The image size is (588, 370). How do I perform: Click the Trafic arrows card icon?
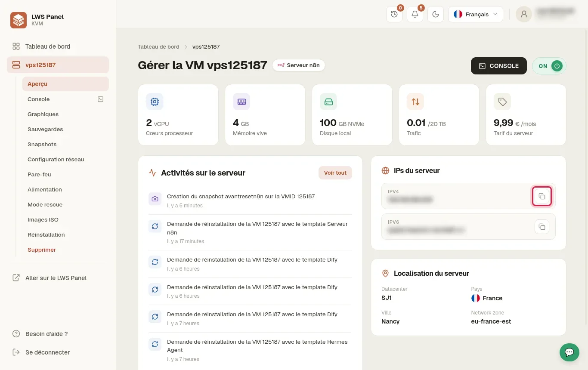point(415,102)
